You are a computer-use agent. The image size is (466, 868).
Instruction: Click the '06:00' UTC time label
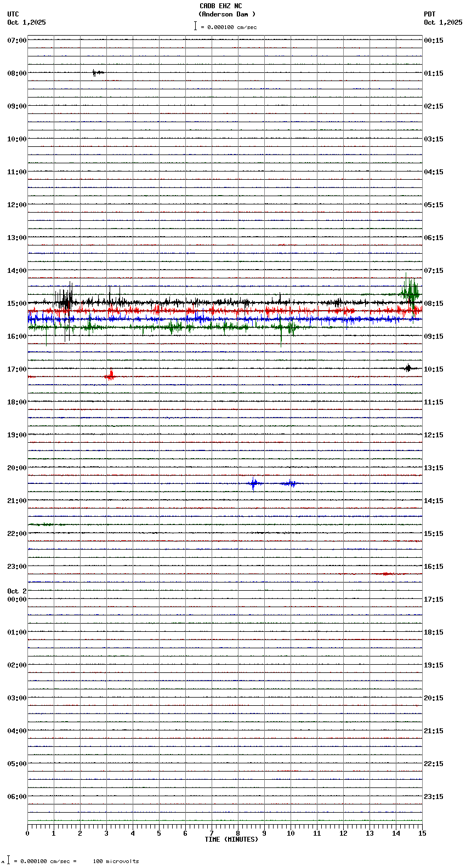click(17, 797)
